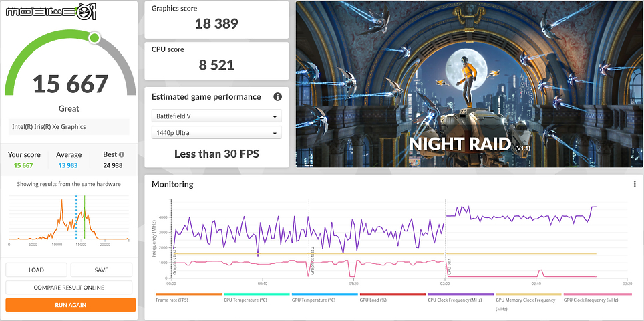Click the LOAD button

[x=36, y=270]
